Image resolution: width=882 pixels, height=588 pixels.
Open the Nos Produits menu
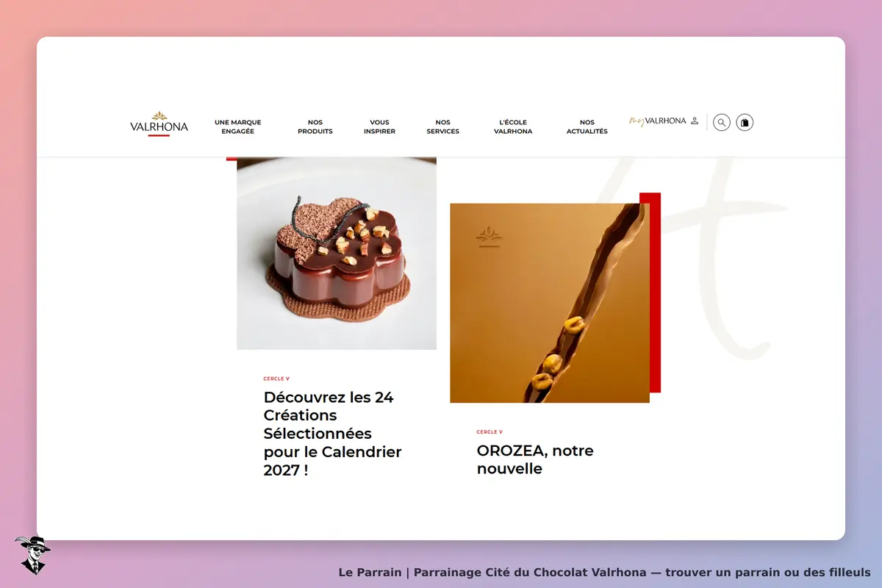point(315,126)
